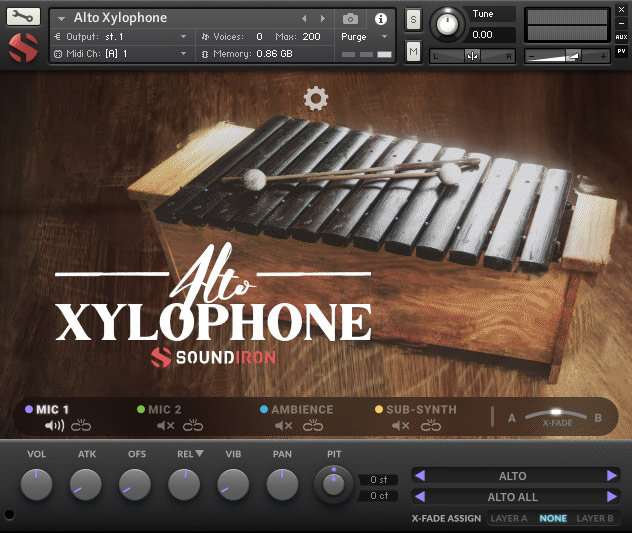The width and height of the screenshot is (632, 533).
Task: Click the ATK knob
Action: [x=85, y=484]
